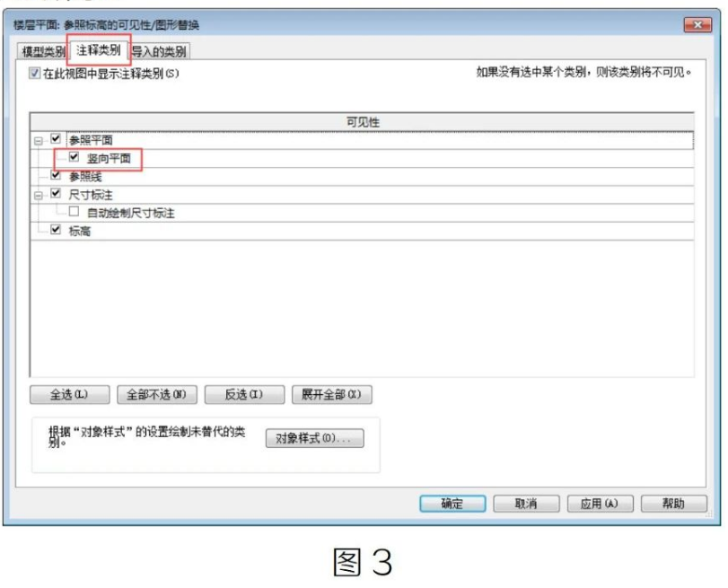
Task: Select the 参照线 row label
Action: (x=85, y=177)
